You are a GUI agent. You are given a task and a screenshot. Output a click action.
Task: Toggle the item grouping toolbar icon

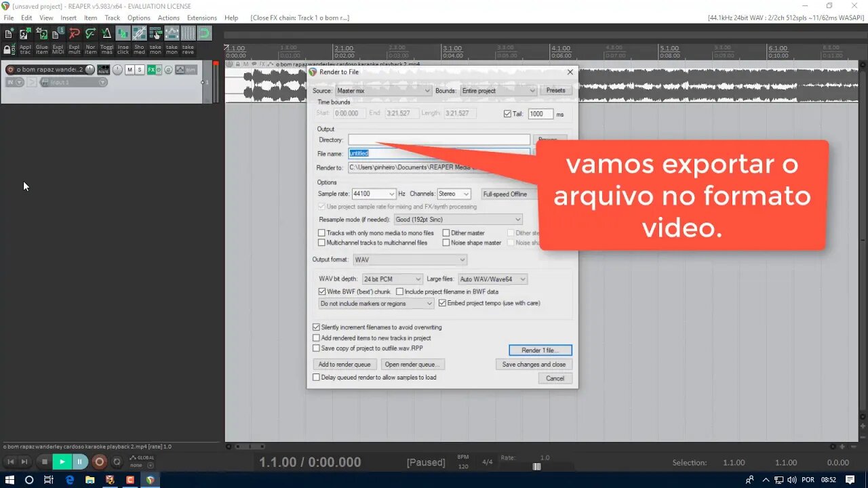click(123, 33)
